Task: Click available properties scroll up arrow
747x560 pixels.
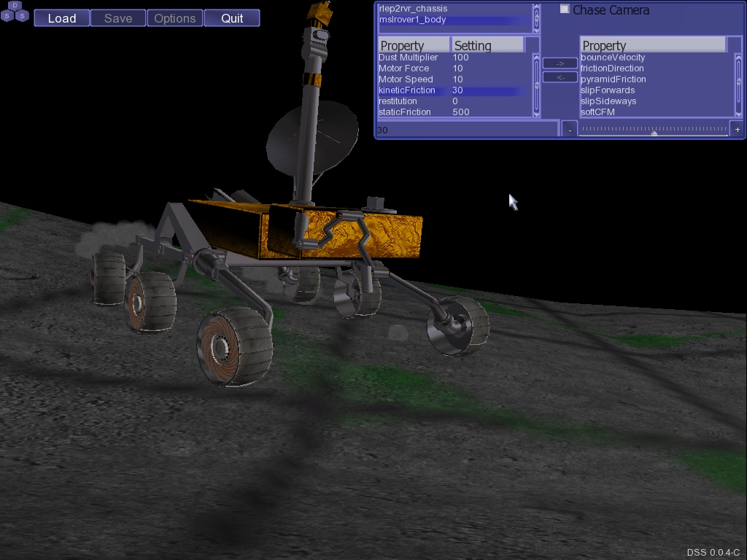Action: point(739,58)
